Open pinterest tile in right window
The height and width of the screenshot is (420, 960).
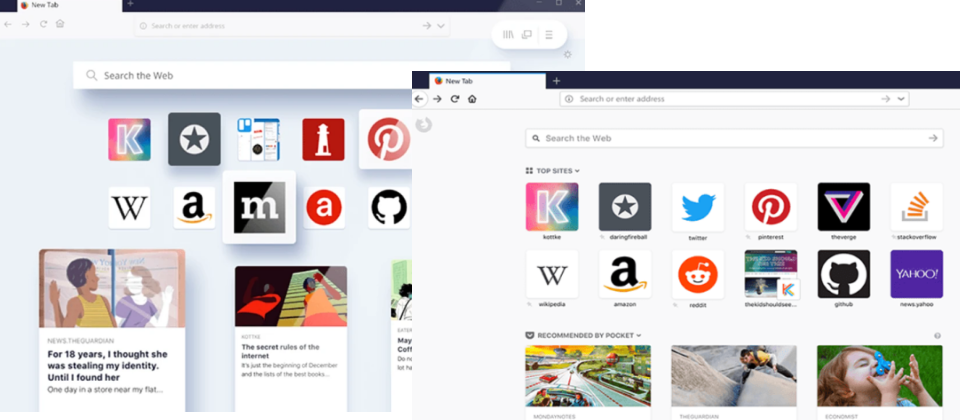[771, 206]
